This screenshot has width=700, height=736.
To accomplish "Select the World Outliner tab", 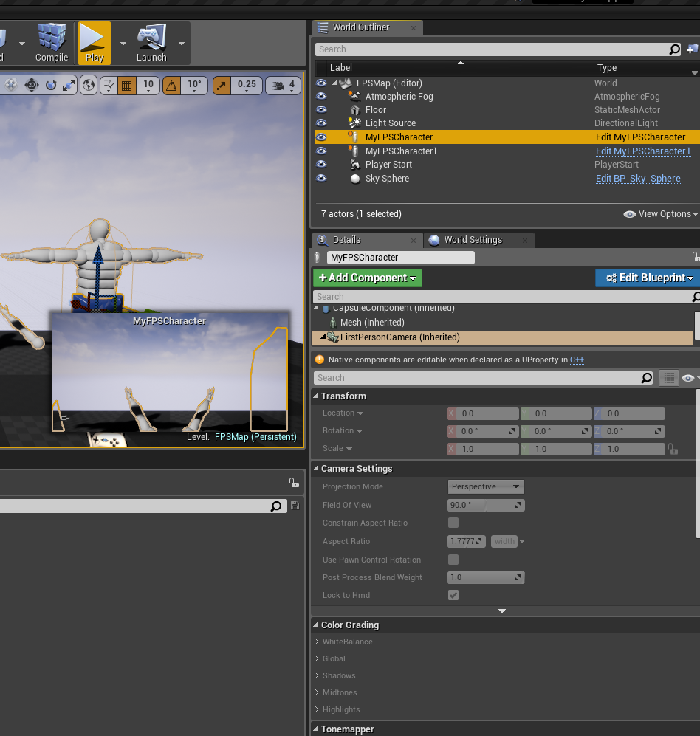I will pos(360,27).
